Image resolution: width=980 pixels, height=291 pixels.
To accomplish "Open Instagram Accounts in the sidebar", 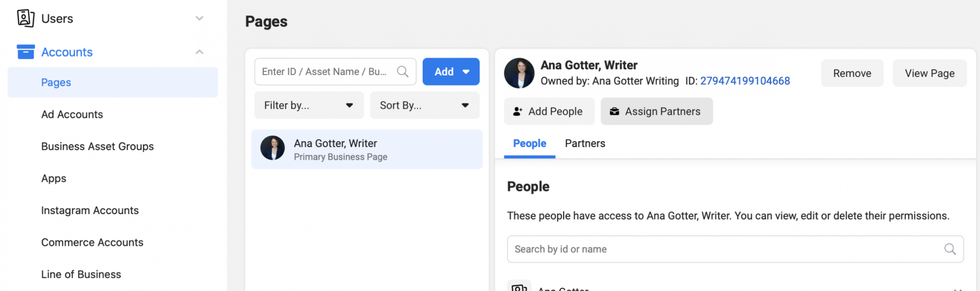I will point(90,211).
